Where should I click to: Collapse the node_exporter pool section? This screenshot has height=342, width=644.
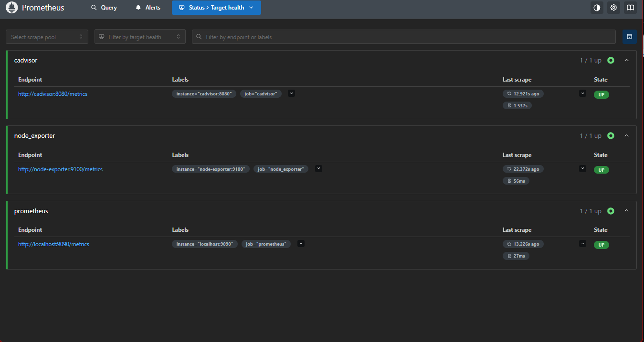click(x=627, y=136)
